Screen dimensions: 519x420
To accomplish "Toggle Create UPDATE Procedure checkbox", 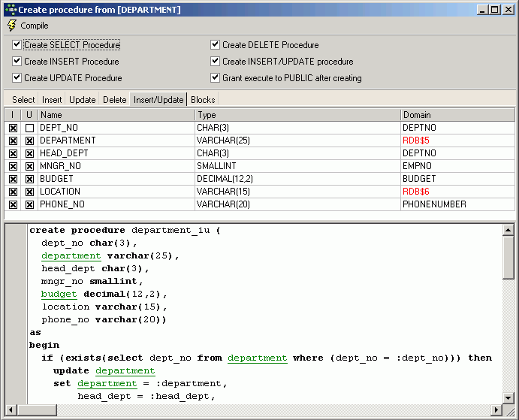I will [17, 78].
